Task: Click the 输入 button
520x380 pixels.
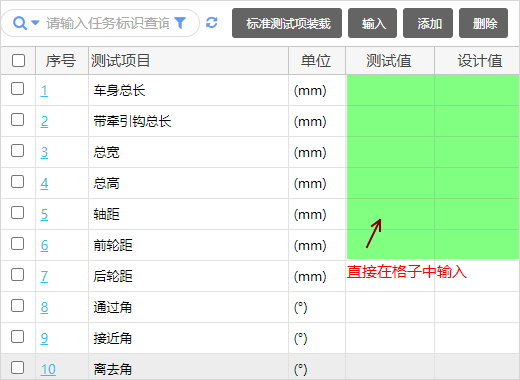Action: pos(373,23)
